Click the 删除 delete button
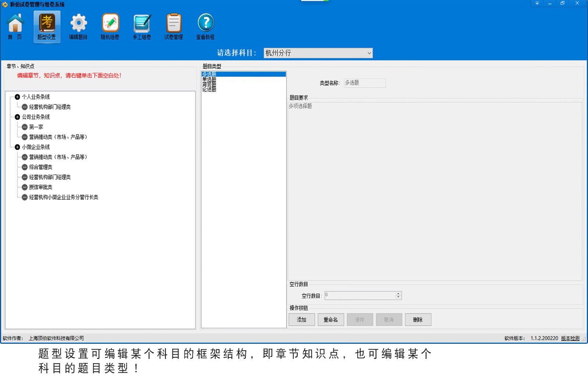This screenshot has height=379, width=588. (x=418, y=320)
